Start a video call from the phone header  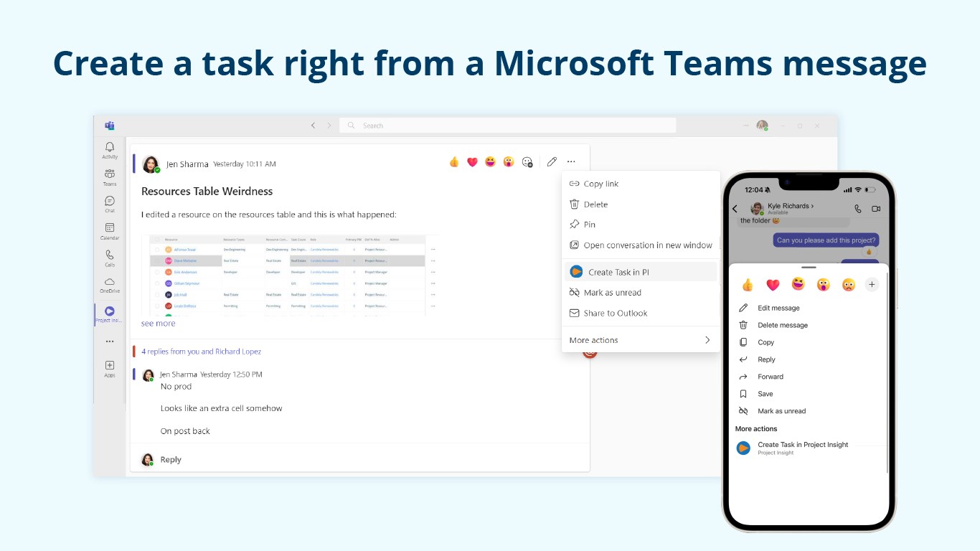pos(876,209)
